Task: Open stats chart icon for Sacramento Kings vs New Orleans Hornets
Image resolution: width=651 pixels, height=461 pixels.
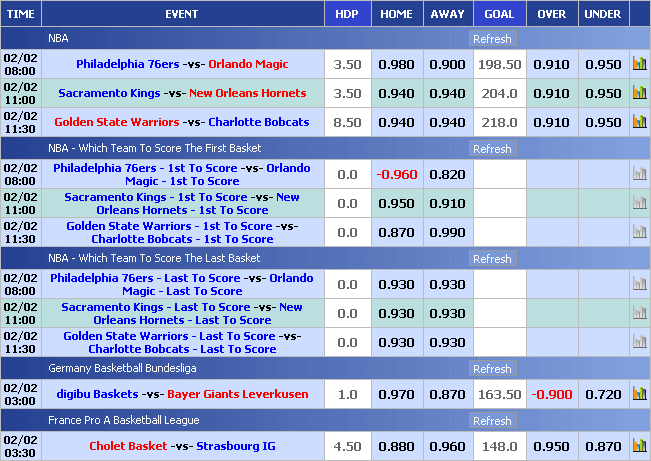Action: 639,93
